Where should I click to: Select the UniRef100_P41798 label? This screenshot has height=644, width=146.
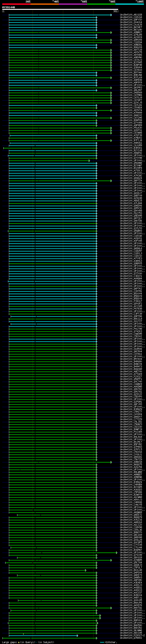131,329
